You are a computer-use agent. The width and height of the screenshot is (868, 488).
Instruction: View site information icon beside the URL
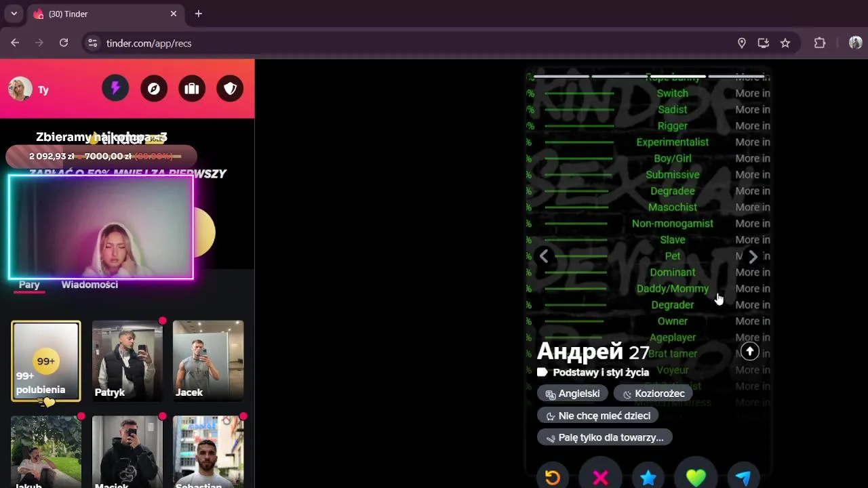coord(93,43)
